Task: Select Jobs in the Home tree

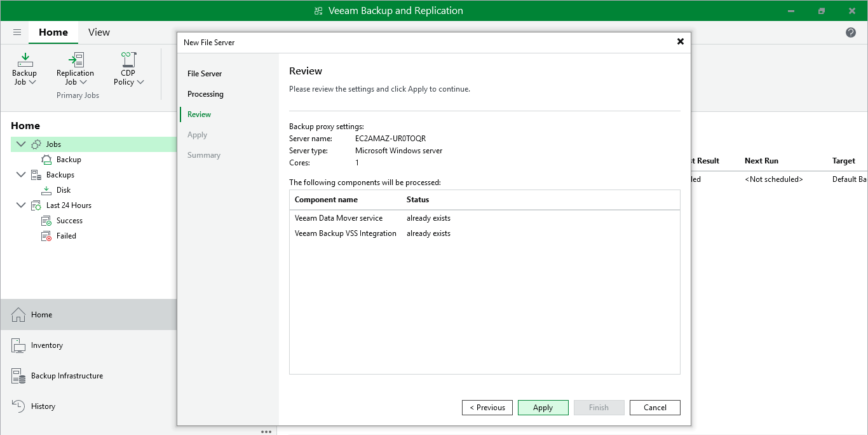Action: (53, 144)
